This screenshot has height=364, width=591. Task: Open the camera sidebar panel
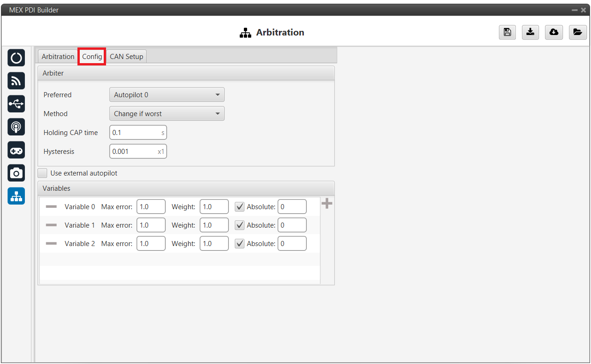click(x=16, y=173)
